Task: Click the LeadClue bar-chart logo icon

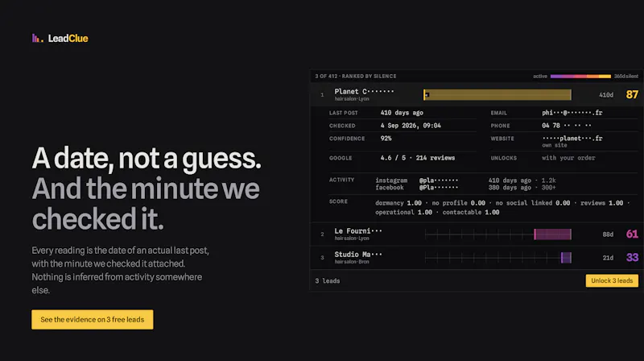Action: click(37, 38)
